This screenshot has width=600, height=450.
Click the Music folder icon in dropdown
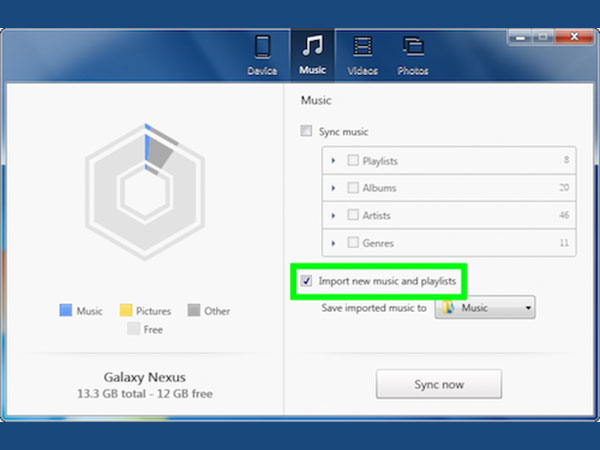[449, 308]
